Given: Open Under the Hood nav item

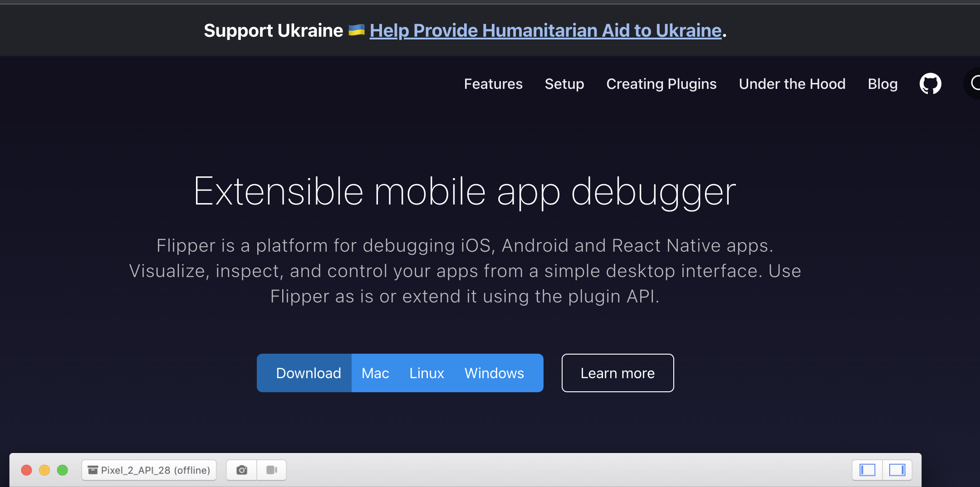Looking at the screenshot, I should (792, 84).
